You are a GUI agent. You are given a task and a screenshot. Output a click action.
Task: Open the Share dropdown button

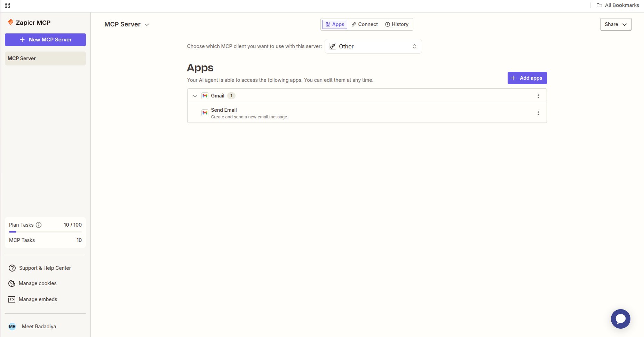(616, 24)
